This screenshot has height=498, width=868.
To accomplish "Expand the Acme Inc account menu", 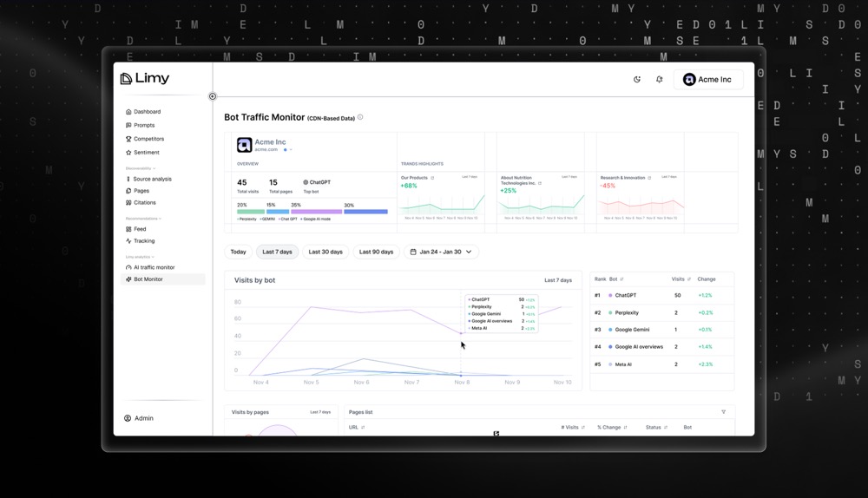I will [x=707, y=80].
